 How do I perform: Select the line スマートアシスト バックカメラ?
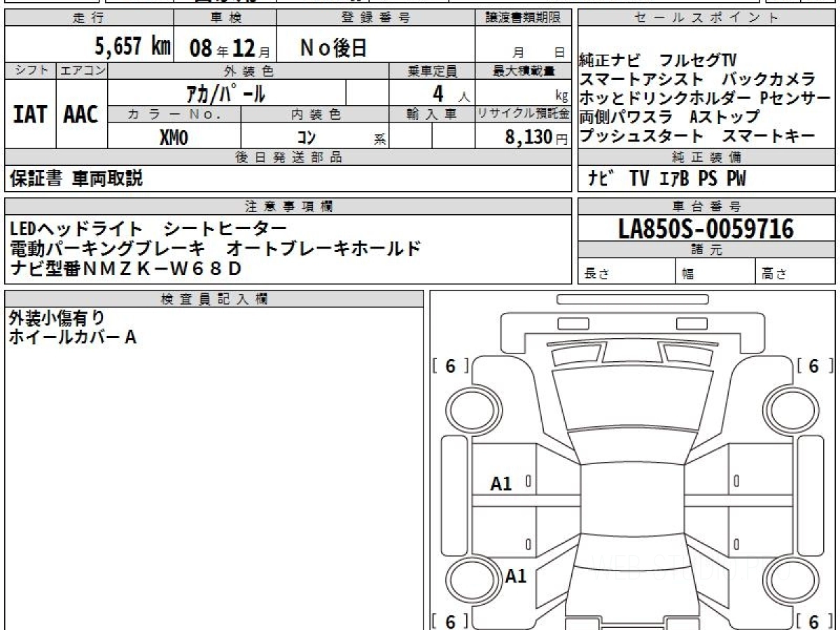[x=697, y=79]
